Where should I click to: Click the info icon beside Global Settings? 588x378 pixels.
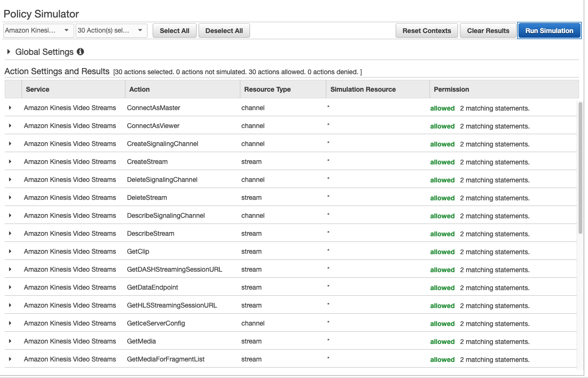(x=80, y=52)
